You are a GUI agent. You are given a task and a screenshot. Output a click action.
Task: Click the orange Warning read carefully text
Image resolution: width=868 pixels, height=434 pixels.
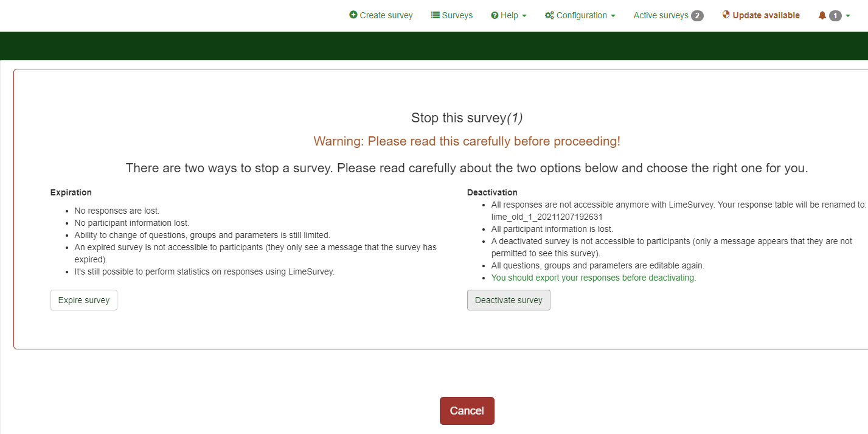(x=467, y=141)
